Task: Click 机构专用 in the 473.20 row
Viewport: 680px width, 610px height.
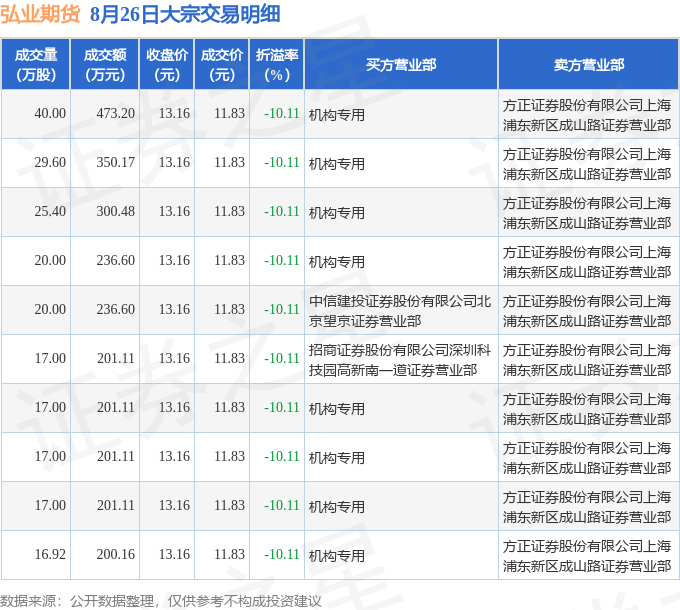Action: (x=337, y=115)
